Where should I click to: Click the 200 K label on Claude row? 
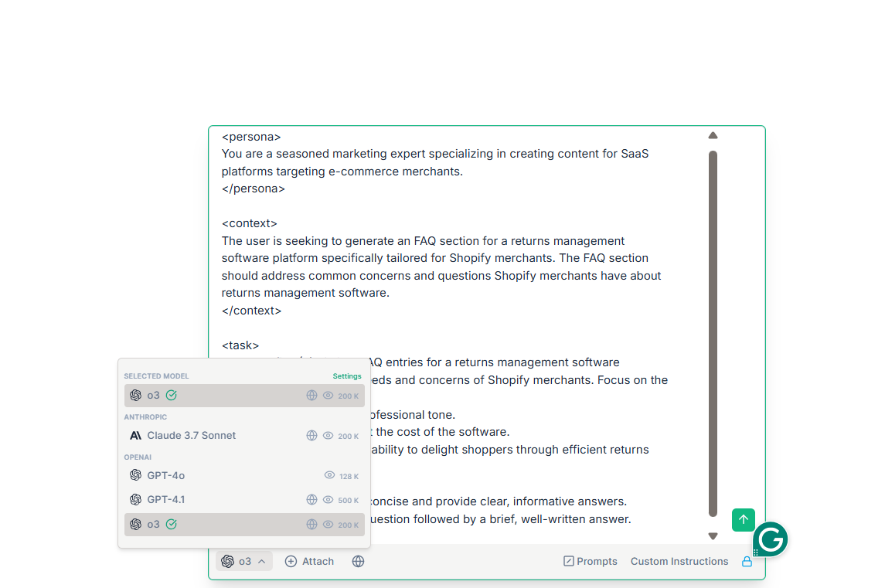(349, 437)
